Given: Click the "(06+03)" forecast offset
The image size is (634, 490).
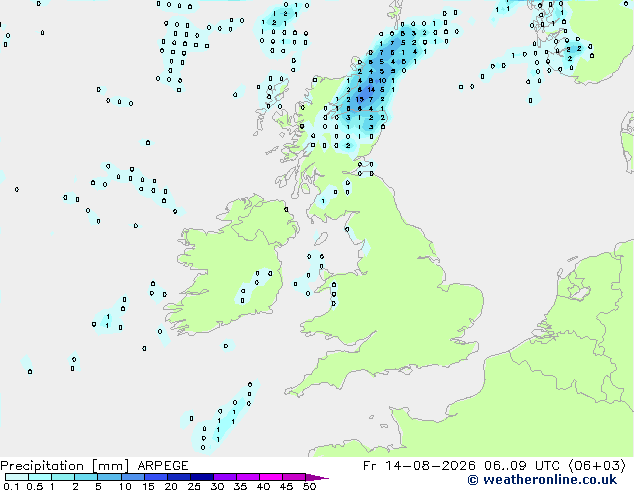Looking at the screenshot, I should 597,466.
